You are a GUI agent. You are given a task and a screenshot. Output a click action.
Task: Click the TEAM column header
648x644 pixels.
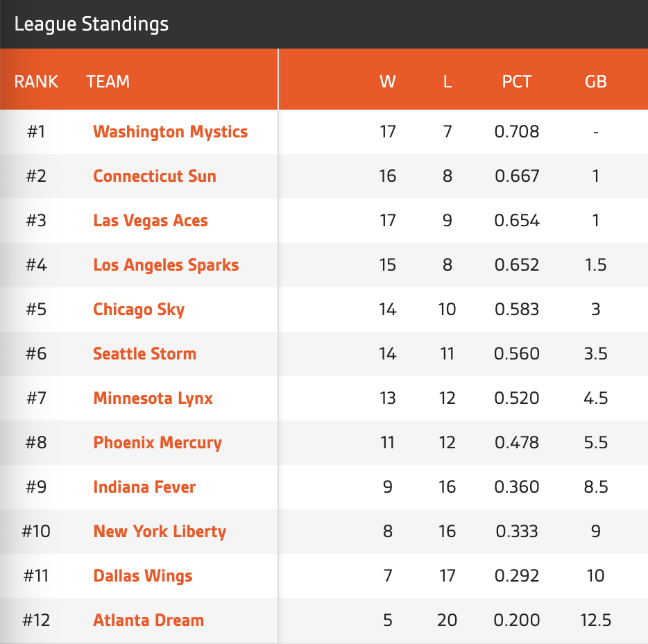point(108,81)
